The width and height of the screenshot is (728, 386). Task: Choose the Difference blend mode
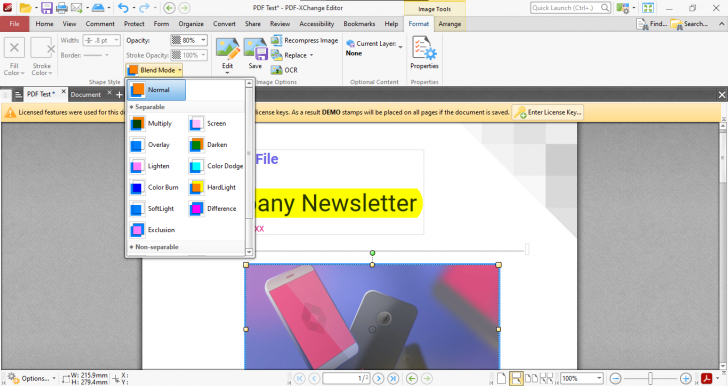(x=213, y=209)
